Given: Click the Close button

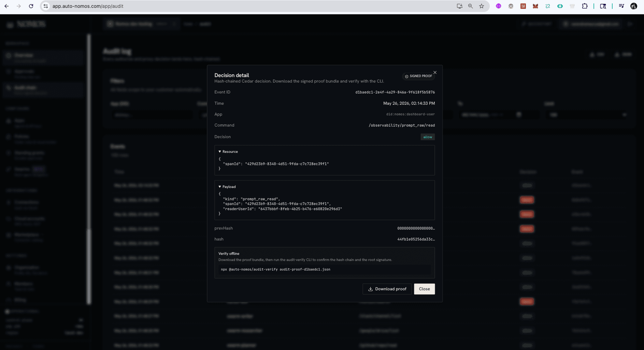Looking at the screenshot, I should click(424, 289).
